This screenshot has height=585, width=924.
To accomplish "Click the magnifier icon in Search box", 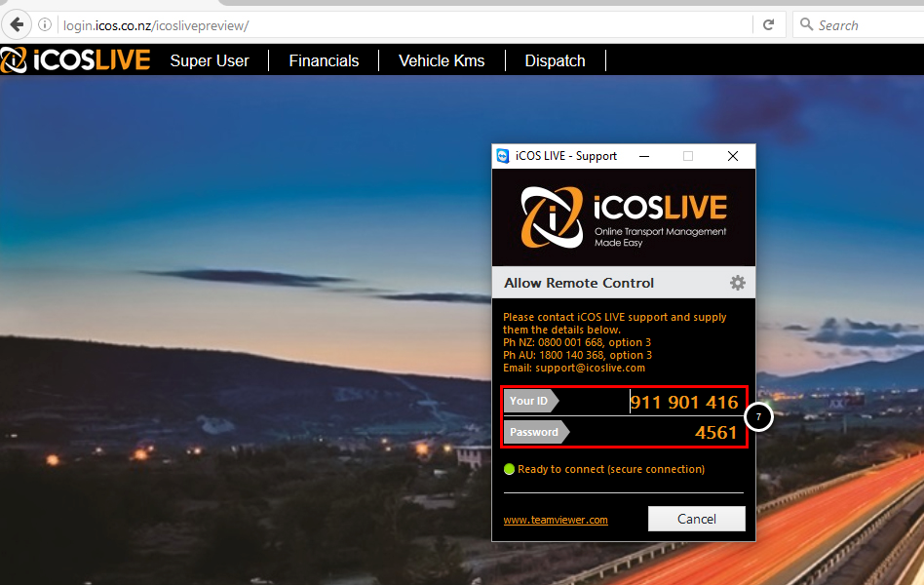I will pos(806,24).
